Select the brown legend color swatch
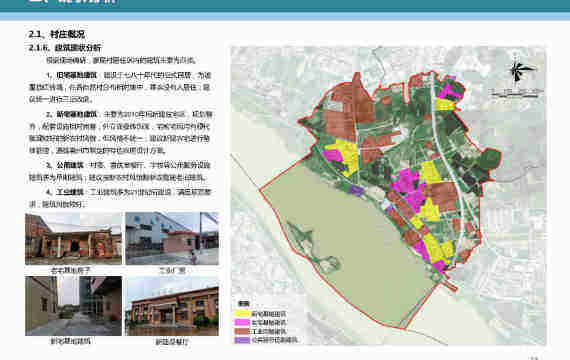This screenshot has height=360, width=570. click(x=242, y=331)
